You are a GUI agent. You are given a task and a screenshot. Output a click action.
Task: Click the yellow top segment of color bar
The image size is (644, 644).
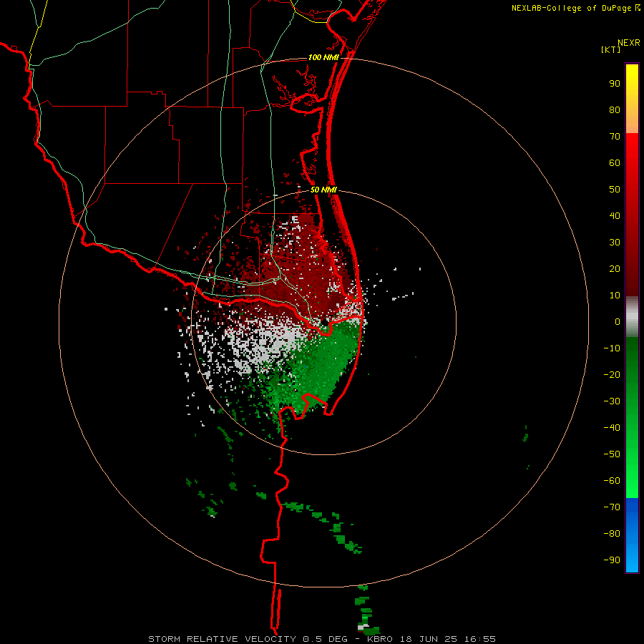(x=632, y=99)
